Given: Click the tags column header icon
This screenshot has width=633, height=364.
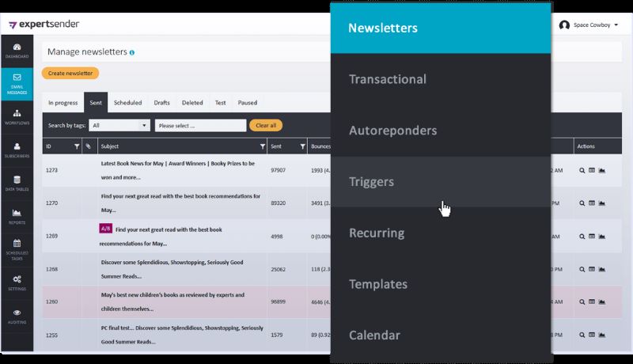Looking at the screenshot, I should (x=88, y=146).
